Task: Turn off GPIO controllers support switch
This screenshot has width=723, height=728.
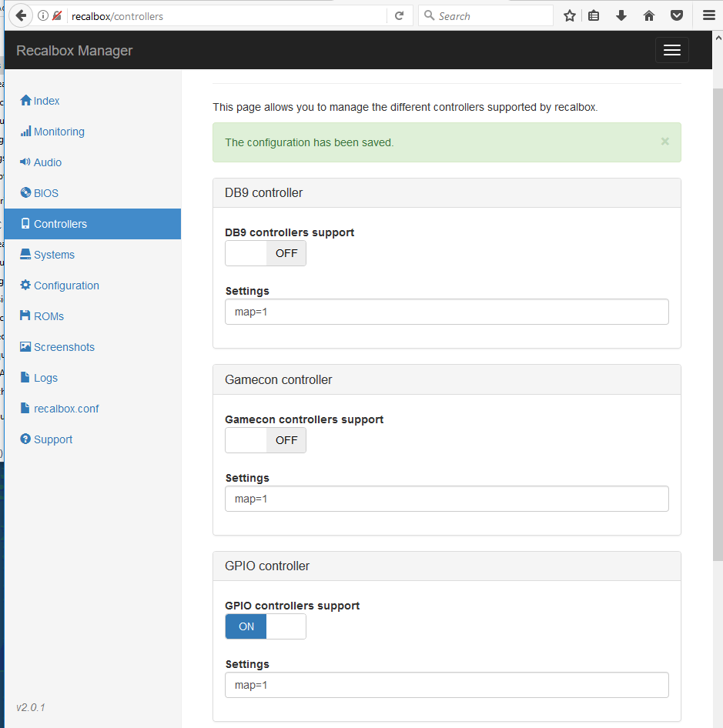Action: pos(266,626)
